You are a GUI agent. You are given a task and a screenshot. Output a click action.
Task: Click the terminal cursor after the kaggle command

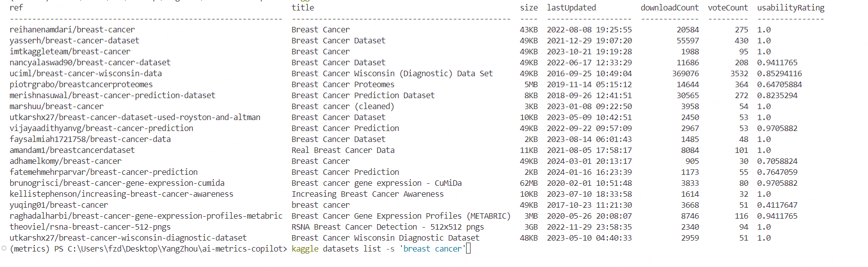(x=468, y=249)
